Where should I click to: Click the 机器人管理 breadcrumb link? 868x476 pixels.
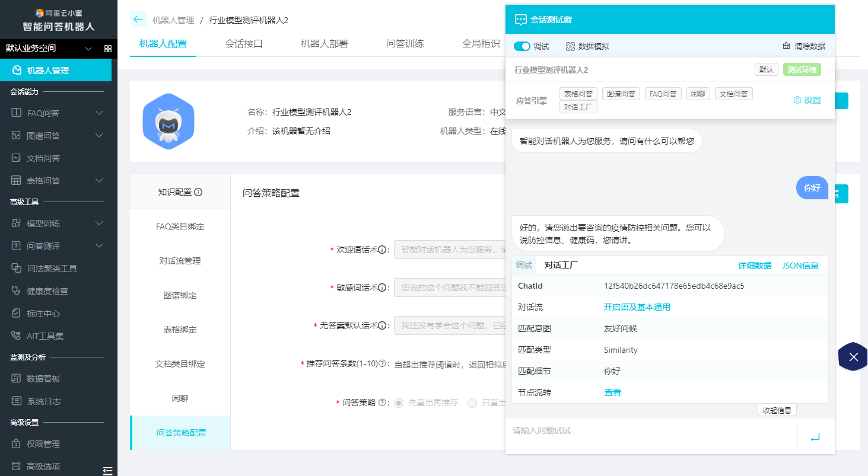[173, 20]
